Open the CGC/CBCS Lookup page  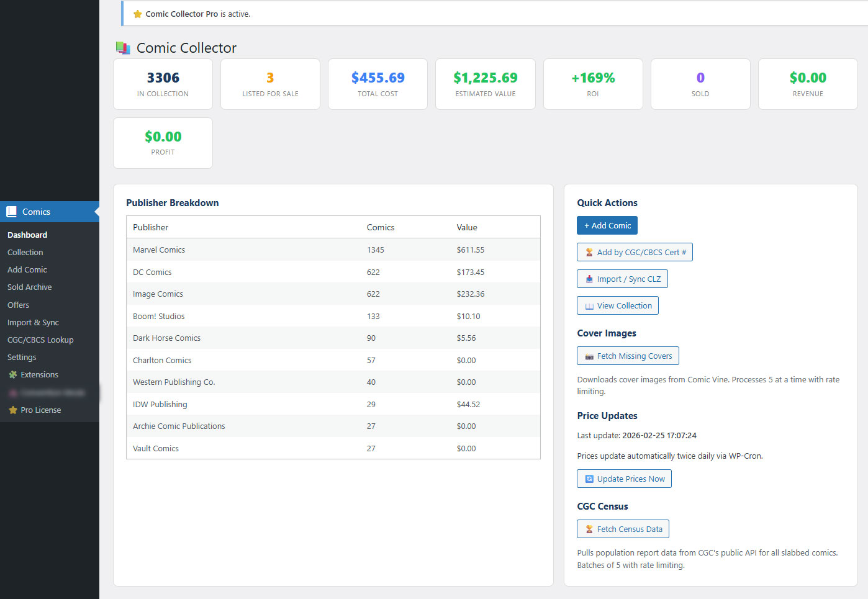tap(40, 340)
